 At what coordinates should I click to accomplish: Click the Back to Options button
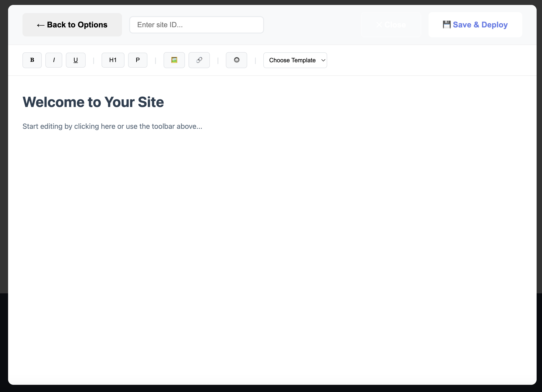[x=72, y=25]
